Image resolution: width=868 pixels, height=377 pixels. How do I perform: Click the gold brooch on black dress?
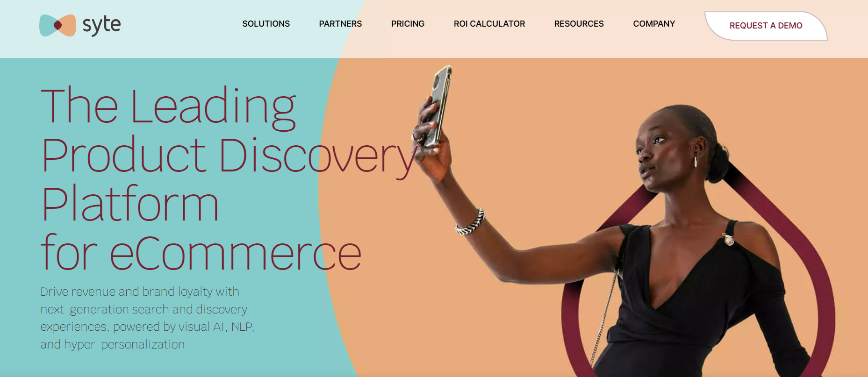(x=728, y=240)
